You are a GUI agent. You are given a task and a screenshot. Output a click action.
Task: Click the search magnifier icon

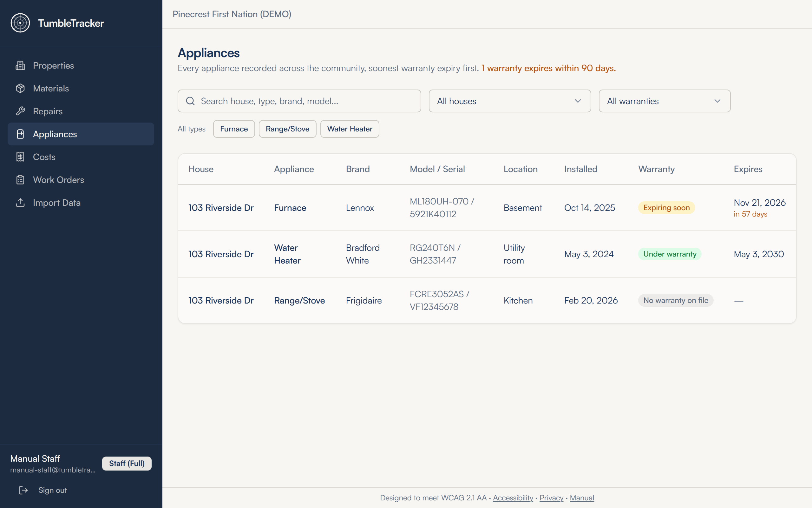coord(190,101)
